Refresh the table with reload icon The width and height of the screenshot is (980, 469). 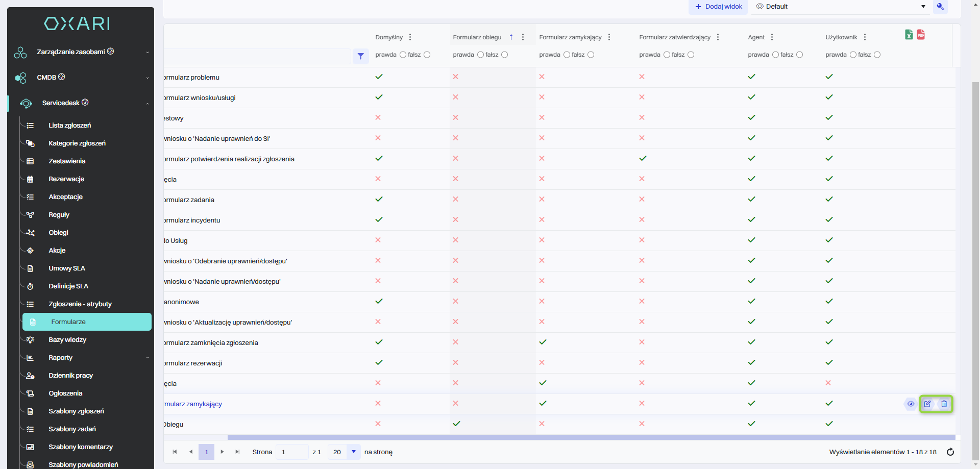[950, 452]
